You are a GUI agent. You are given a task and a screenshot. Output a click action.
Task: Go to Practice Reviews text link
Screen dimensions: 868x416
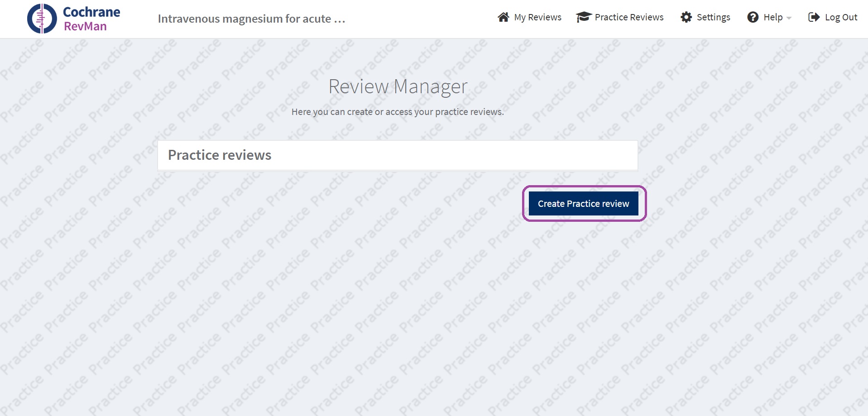[x=629, y=17]
